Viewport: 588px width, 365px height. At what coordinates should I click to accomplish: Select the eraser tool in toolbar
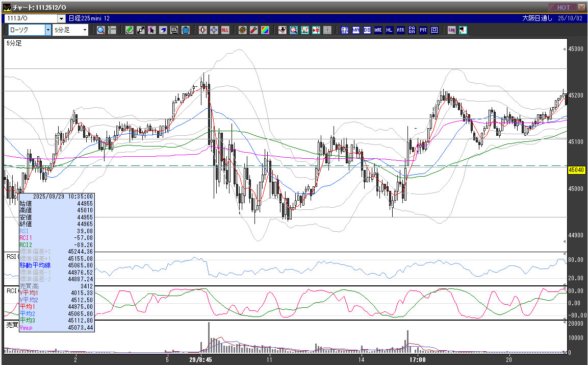(x=163, y=30)
